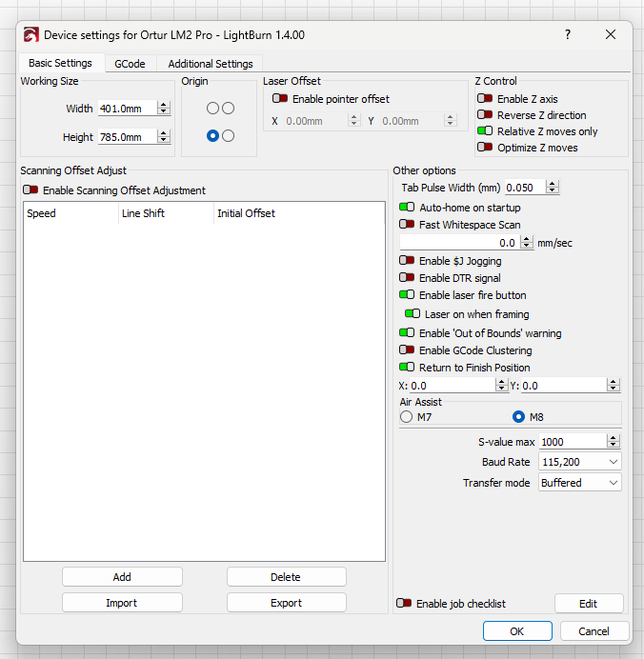Toggle Enable pointer offset switch

pyautogui.click(x=280, y=99)
